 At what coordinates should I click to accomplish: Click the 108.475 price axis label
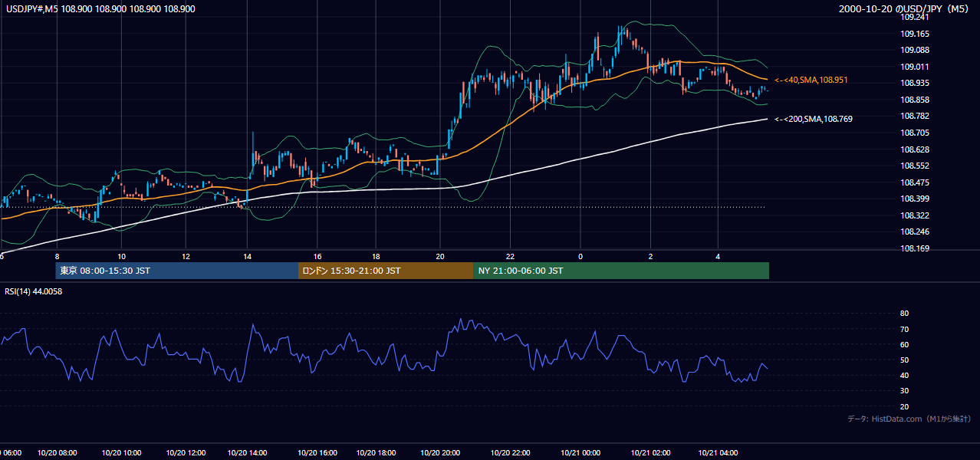tap(915, 182)
